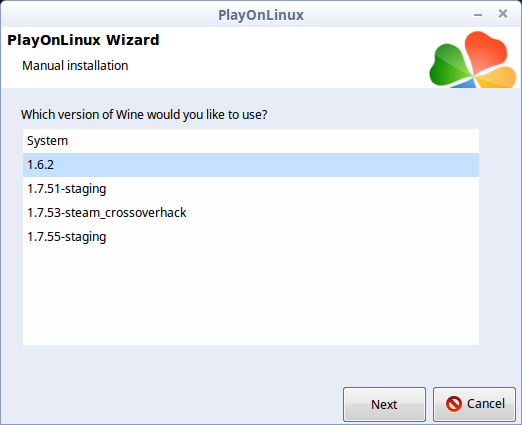
Task: Click the orange petal of the logo
Action: [497, 77]
